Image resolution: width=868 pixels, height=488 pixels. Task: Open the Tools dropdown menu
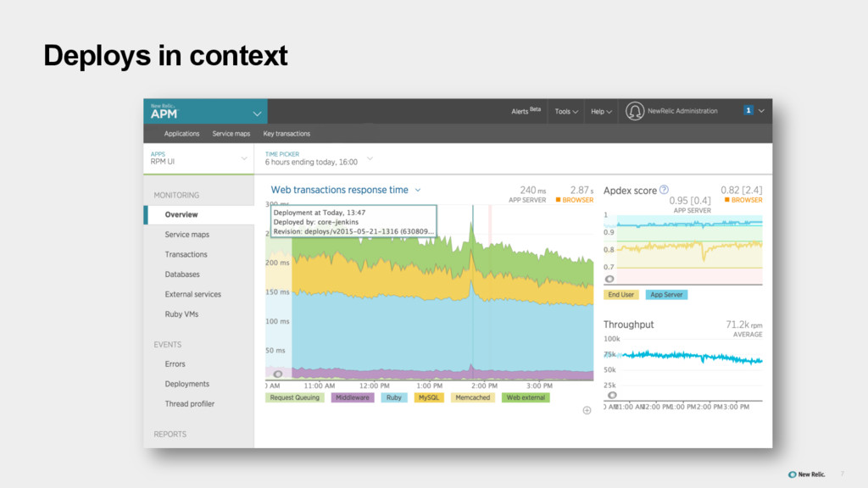(566, 111)
